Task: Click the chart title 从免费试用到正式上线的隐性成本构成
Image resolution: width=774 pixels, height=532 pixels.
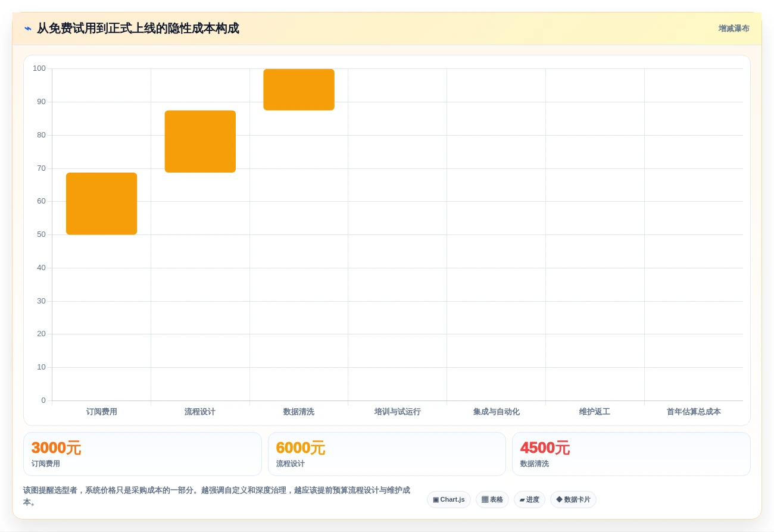Action: (138, 29)
